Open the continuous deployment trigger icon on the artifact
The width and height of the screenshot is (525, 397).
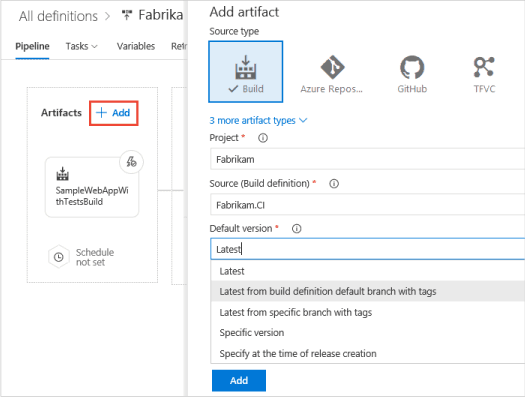[131, 162]
